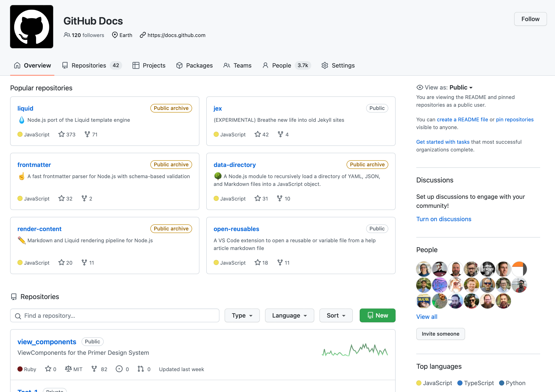Click the Find a repository input field

[x=115, y=316]
